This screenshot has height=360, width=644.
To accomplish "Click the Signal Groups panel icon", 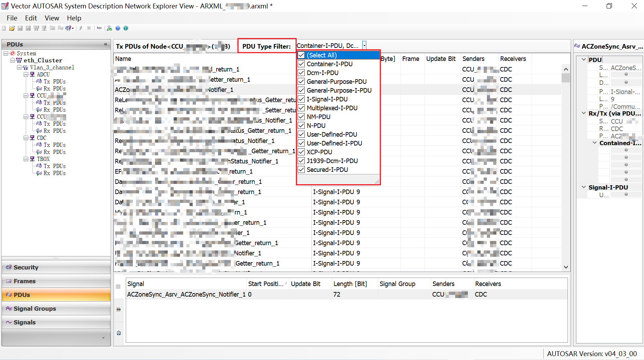I will (9, 309).
